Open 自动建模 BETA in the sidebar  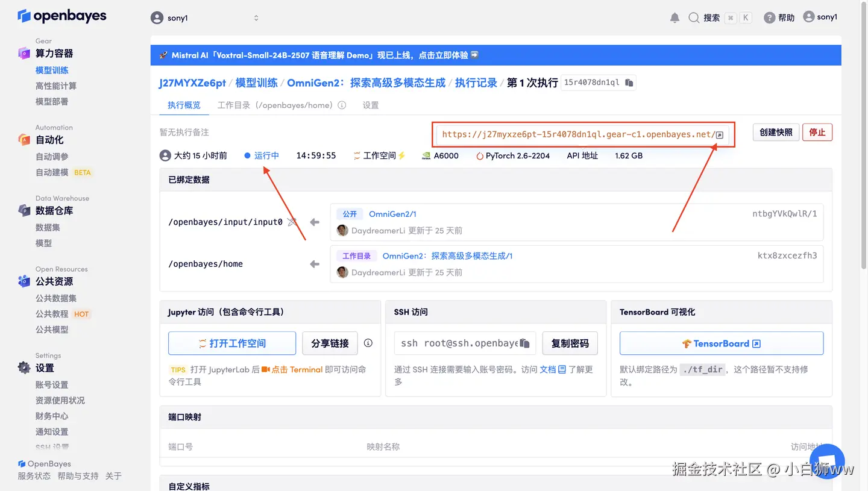click(63, 172)
